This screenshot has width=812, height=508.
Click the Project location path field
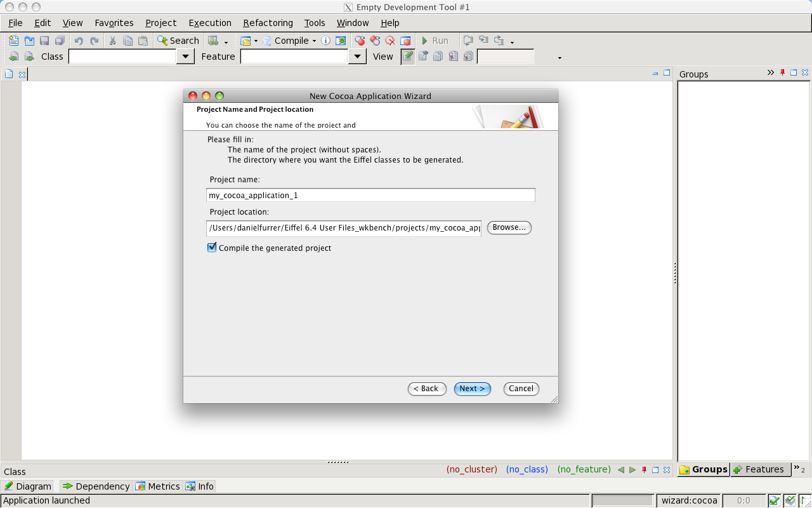coord(344,228)
